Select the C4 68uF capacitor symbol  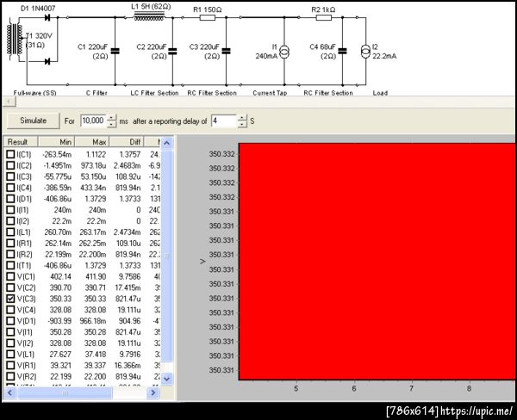point(343,51)
